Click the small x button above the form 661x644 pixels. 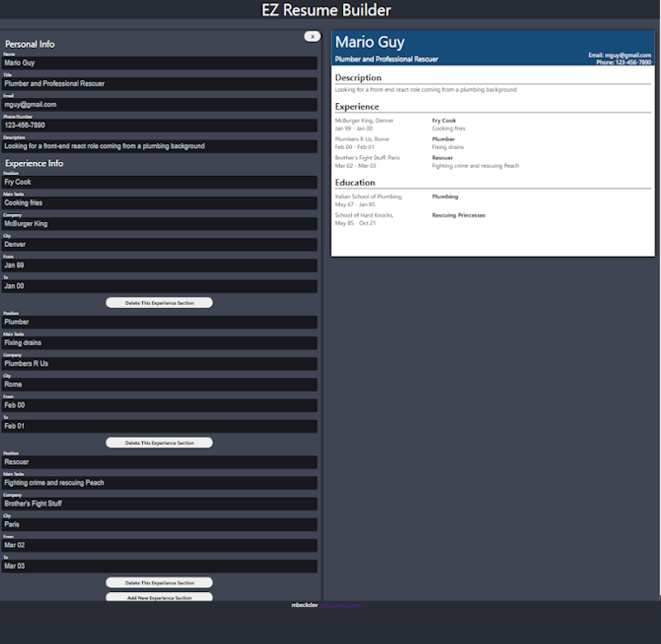point(312,36)
